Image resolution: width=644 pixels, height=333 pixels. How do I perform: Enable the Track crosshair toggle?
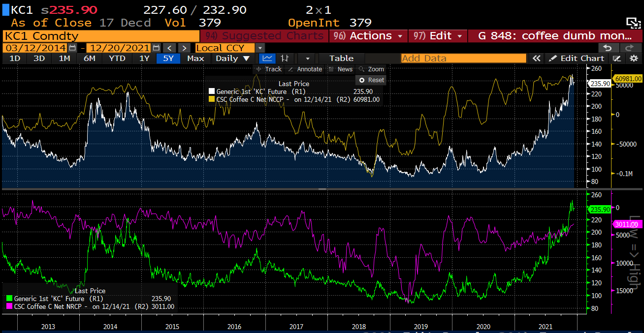coord(269,69)
